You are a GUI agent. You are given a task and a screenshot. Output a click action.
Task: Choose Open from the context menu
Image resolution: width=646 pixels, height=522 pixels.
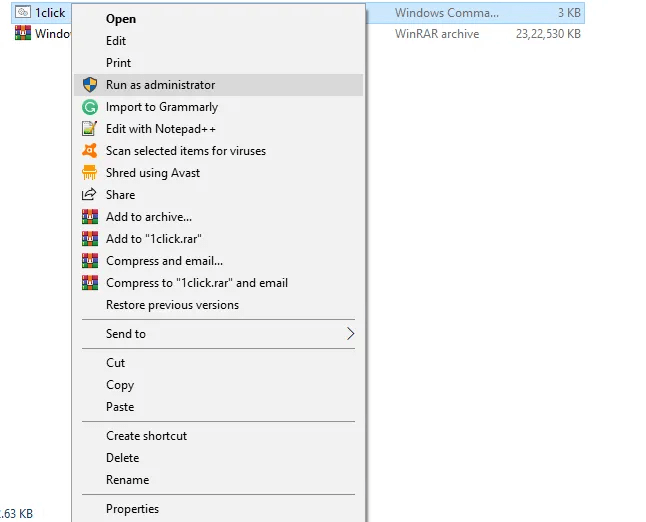click(121, 19)
